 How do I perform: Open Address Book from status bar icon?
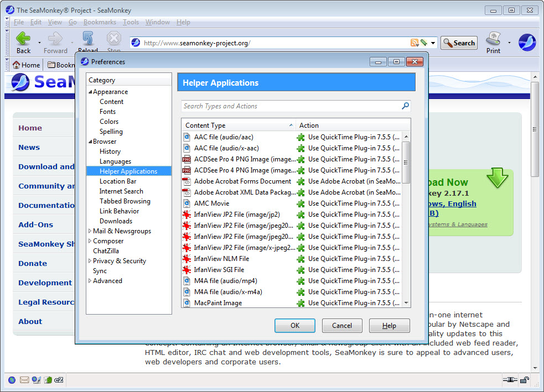pyautogui.click(x=48, y=380)
